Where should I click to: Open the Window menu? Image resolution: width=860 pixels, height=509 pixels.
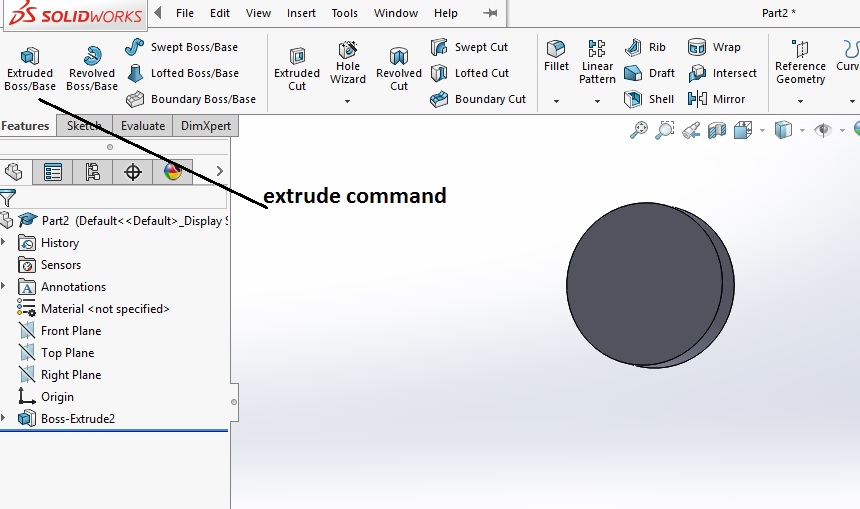(396, 13)
